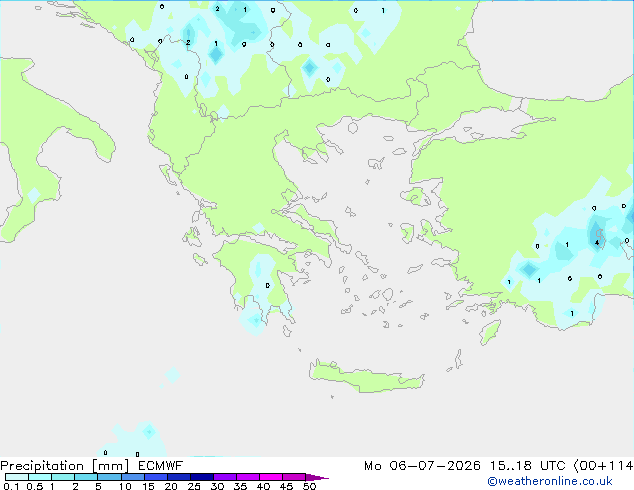Screen dimensions: 634x490
Task: Select the 2–5 mm legend color box
Action: coord(86,477)
